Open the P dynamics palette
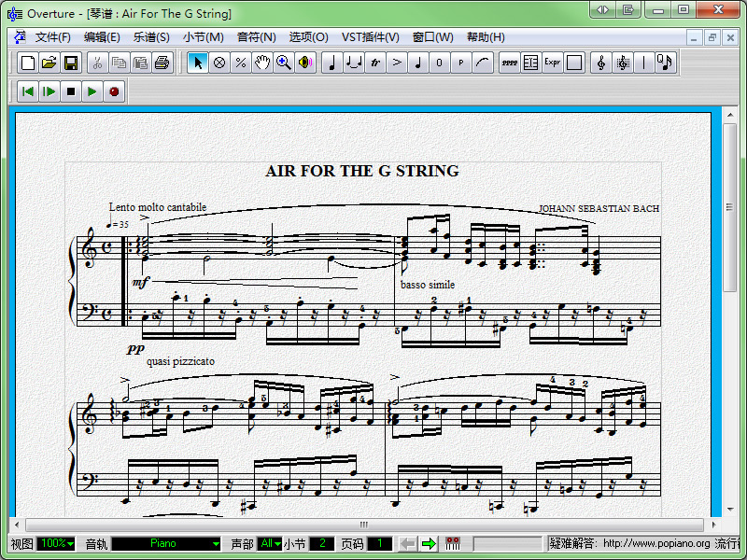747x560 pixels. 461,63
